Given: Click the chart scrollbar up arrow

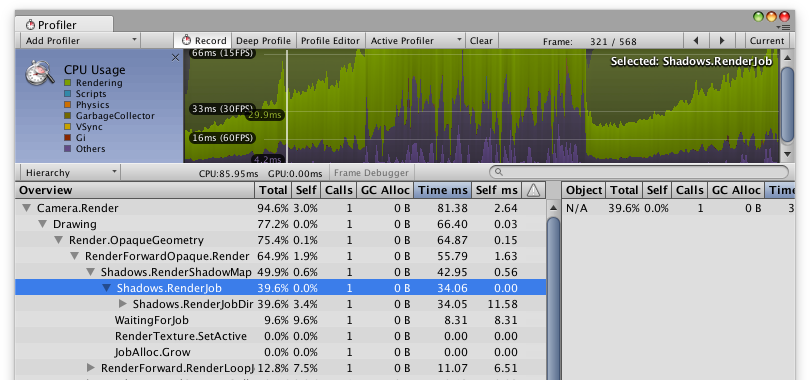Looking at the screenshot, I should tap(787, 57).
